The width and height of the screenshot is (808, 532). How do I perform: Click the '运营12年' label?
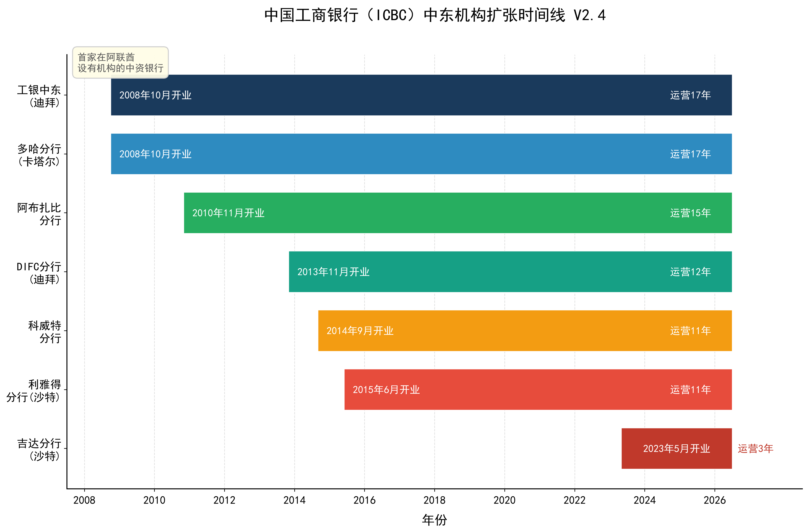click(x=691, y=272)
